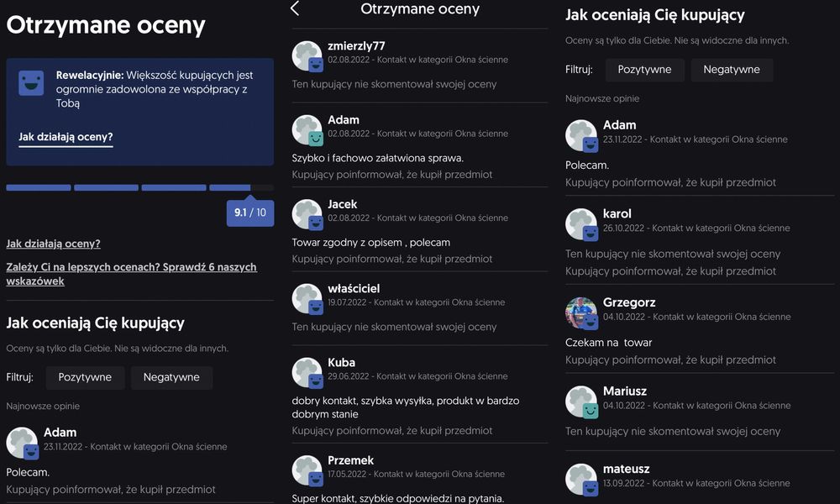Select name 'Grzegorz'
The height and width of the screenshot is (504, 840).
(629, 302)
